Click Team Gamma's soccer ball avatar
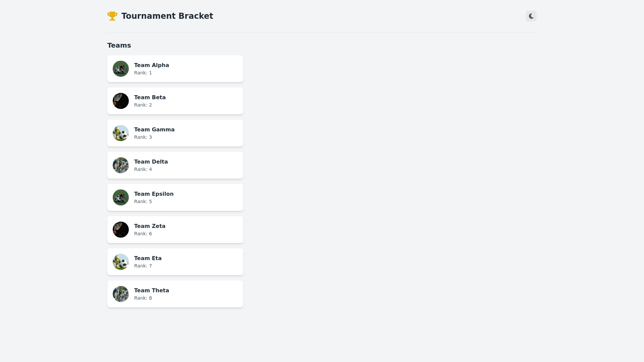Viewport: 644px width, 362px height. [x=121, y=133]
